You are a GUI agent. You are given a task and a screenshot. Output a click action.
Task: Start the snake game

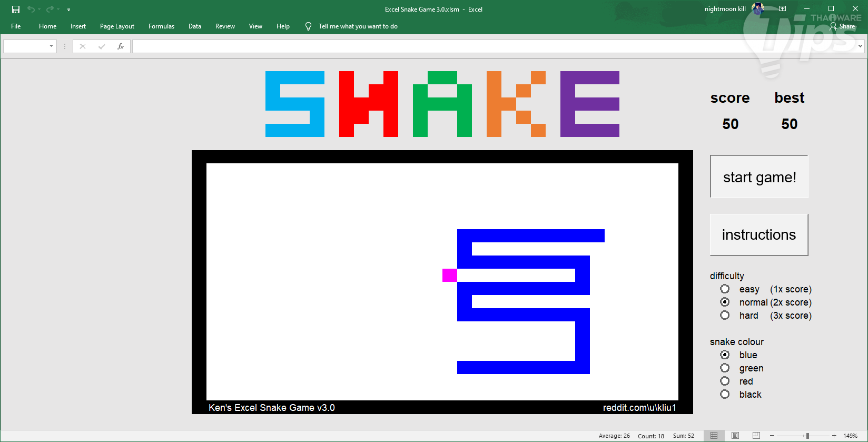point(759,176)
